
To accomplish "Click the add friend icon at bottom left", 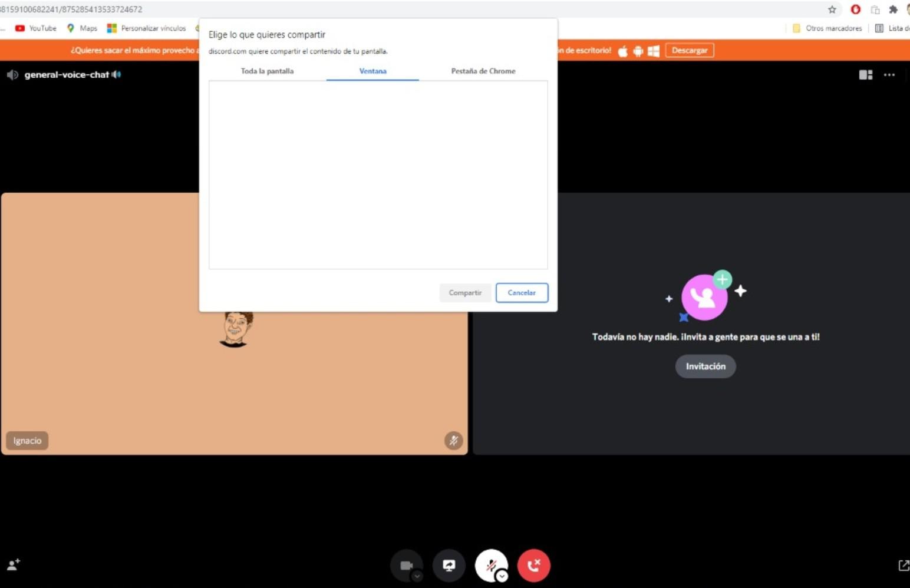I will (13, 565).
